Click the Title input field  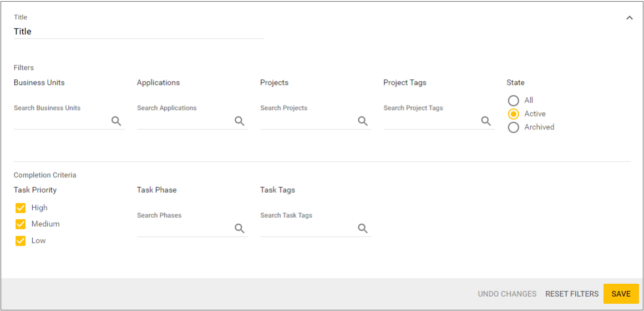point(139,32)
